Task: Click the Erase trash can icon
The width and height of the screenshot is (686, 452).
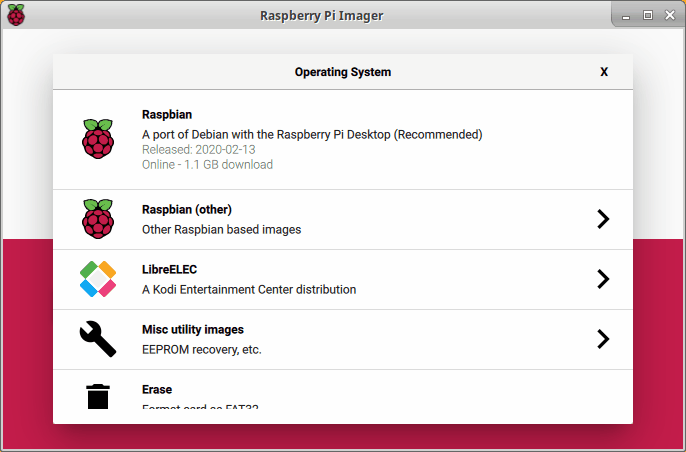Action: (98, 396)
